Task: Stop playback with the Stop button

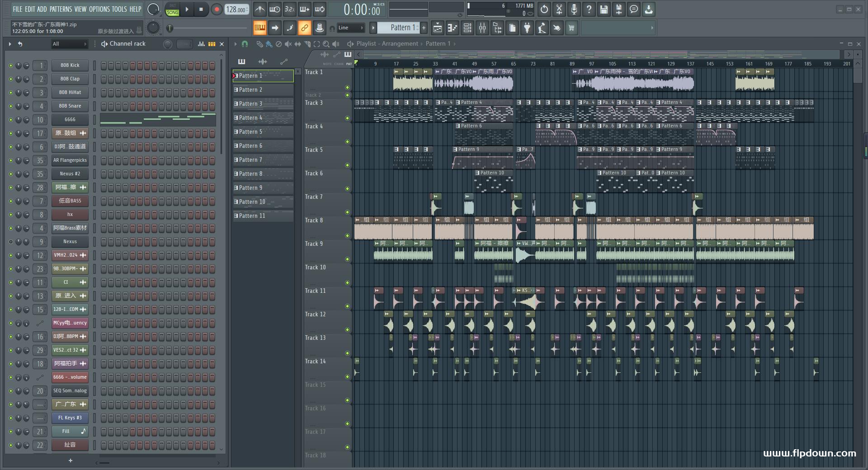Action: [201, 9]
